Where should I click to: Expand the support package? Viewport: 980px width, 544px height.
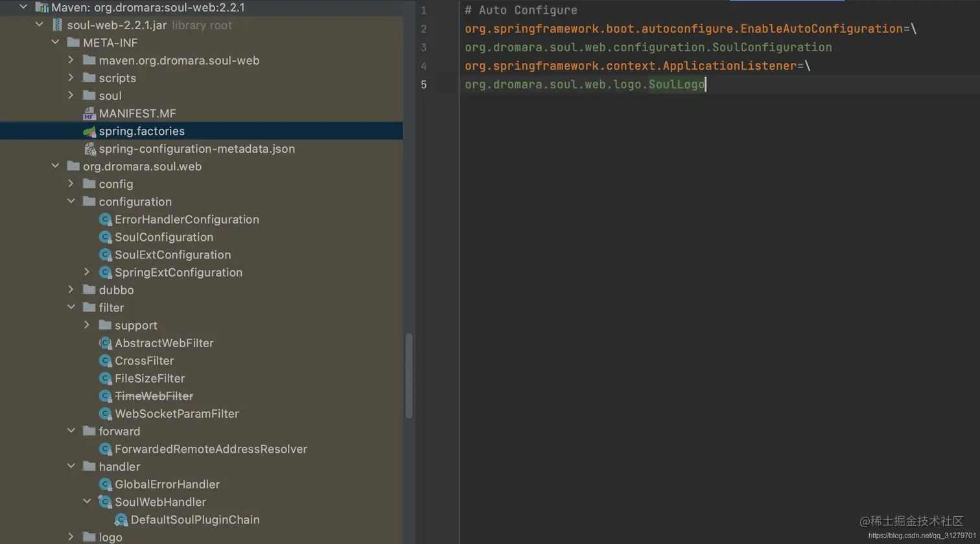[x=87, y=325]
